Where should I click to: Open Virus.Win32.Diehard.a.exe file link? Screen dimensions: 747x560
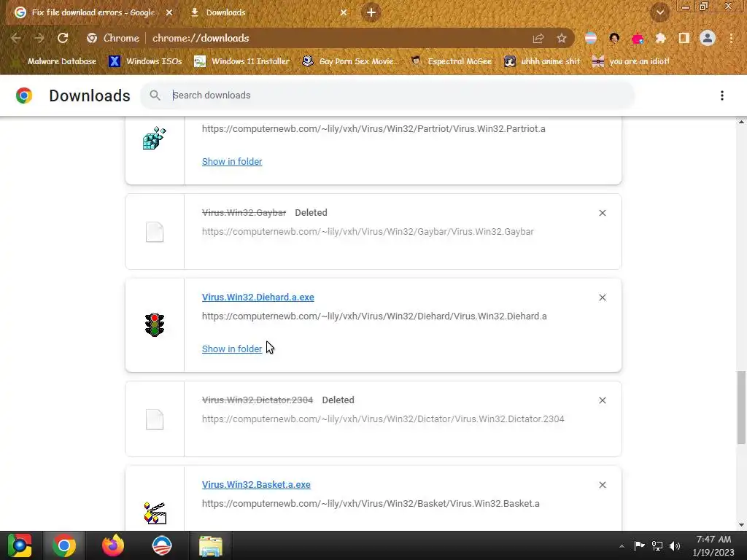click(258, 297)
